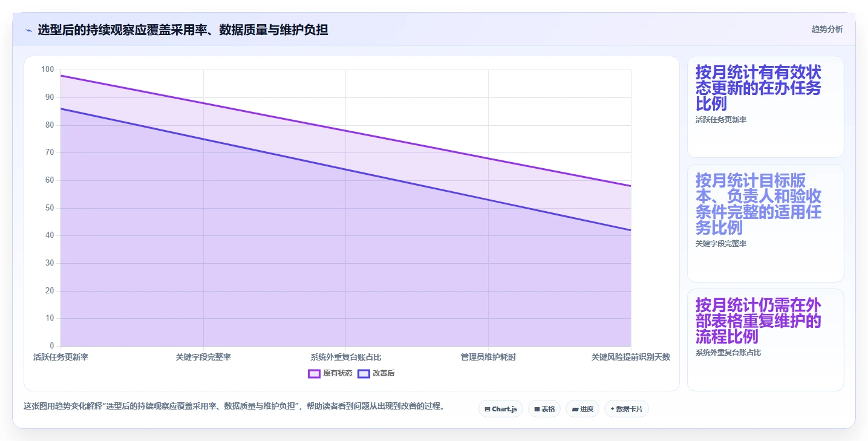Click the 活跃任务更新率 x-axis label
This screenshot has height=441, width=868.
[61, 357]
